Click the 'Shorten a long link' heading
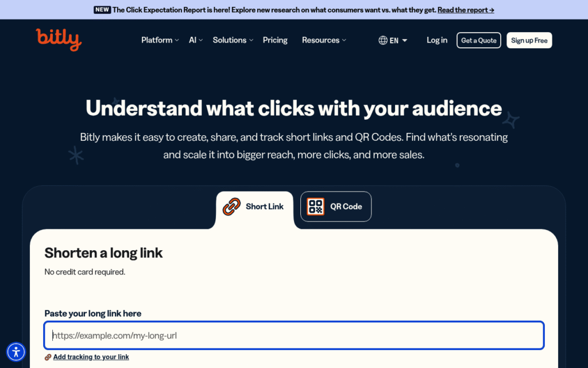Image resolution: width=588 pixels, height=368 pixels. click(x=103, y=253)
